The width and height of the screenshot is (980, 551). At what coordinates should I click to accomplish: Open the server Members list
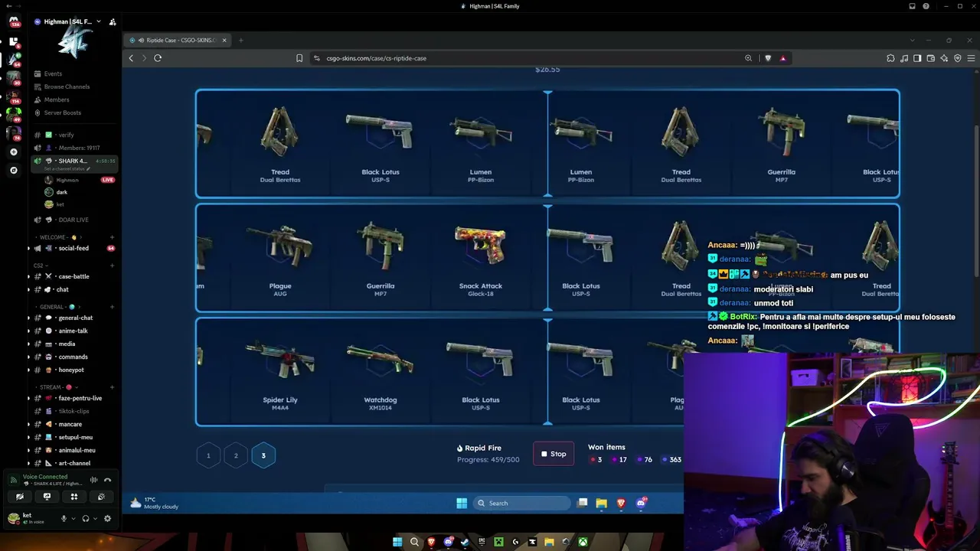coord(57,99)
